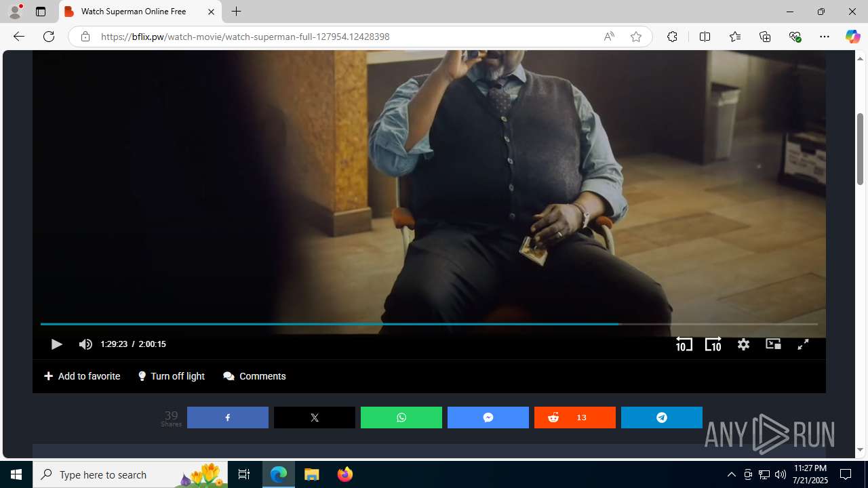Open Task View from taskbar
868x488 pixels.
(x=244, y=474)
